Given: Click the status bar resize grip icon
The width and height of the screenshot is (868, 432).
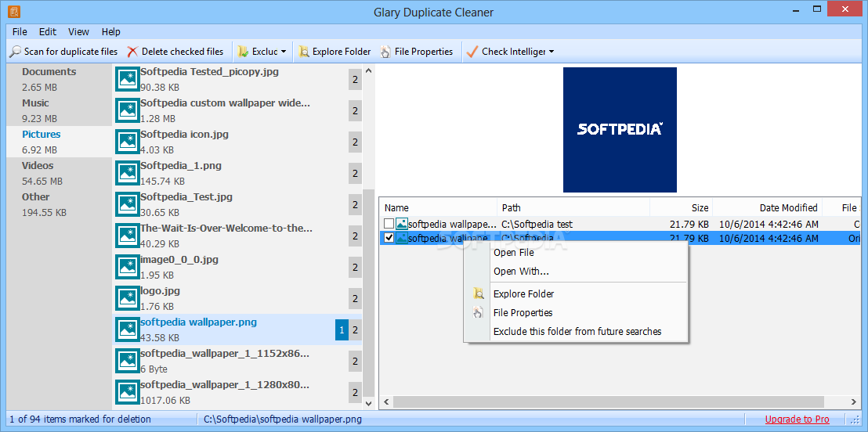Looking at the screenshot, I should tap(855, 419).
